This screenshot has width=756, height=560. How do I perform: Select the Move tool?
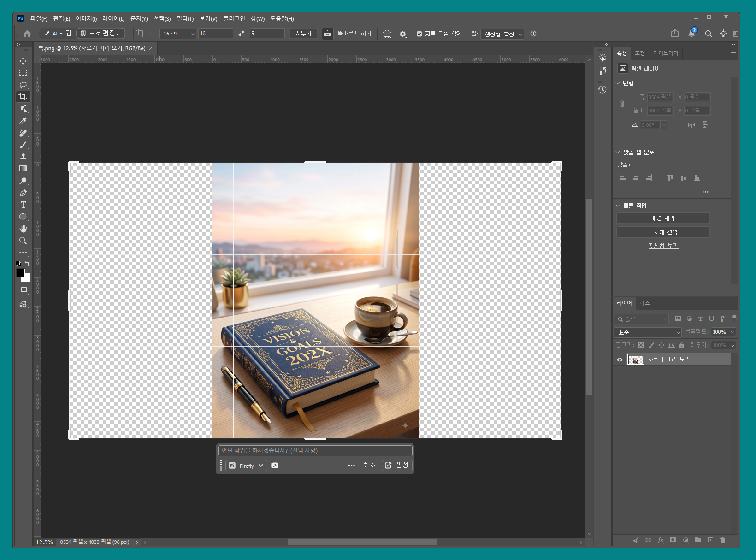pyautogui.click(x=23, y=61)
